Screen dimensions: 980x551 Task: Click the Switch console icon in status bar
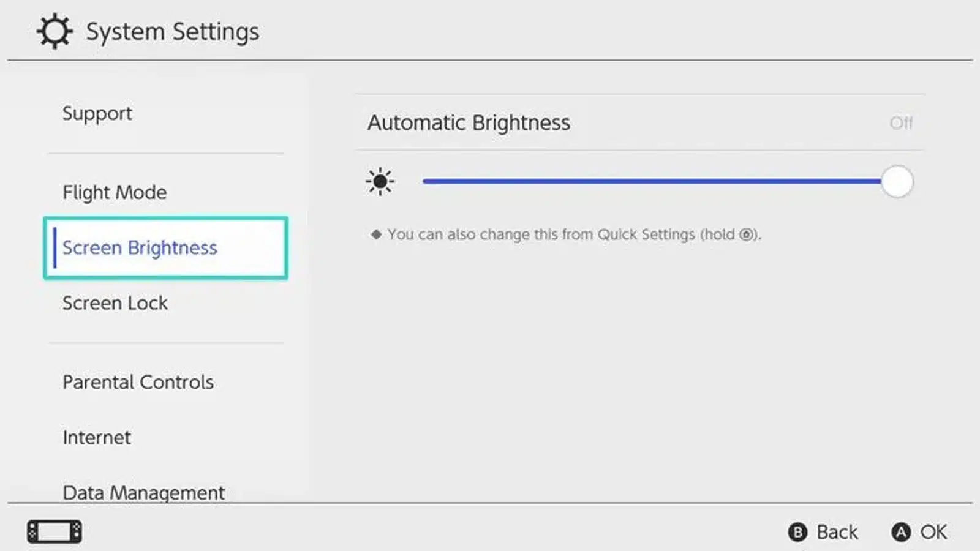[x=55, y=530]
